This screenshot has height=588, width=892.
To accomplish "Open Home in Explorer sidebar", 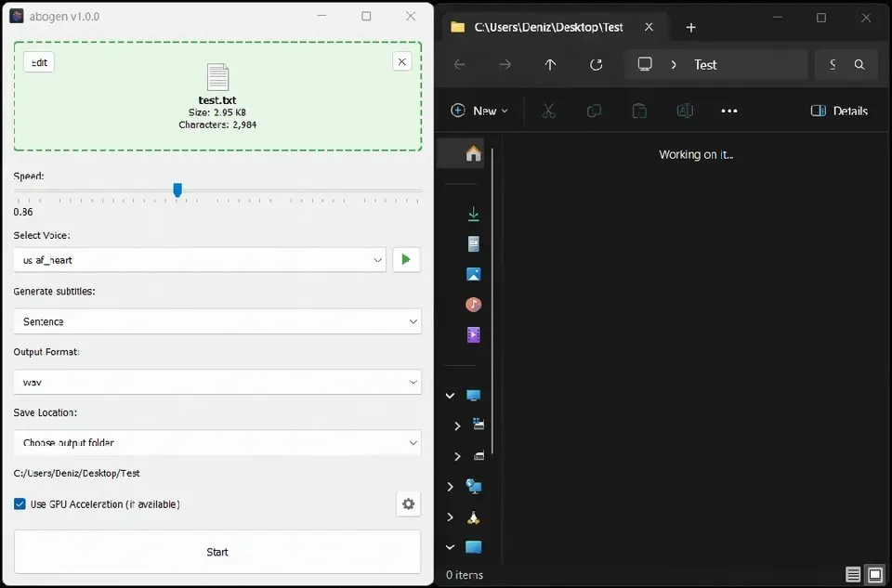I will tap(473, 153).
